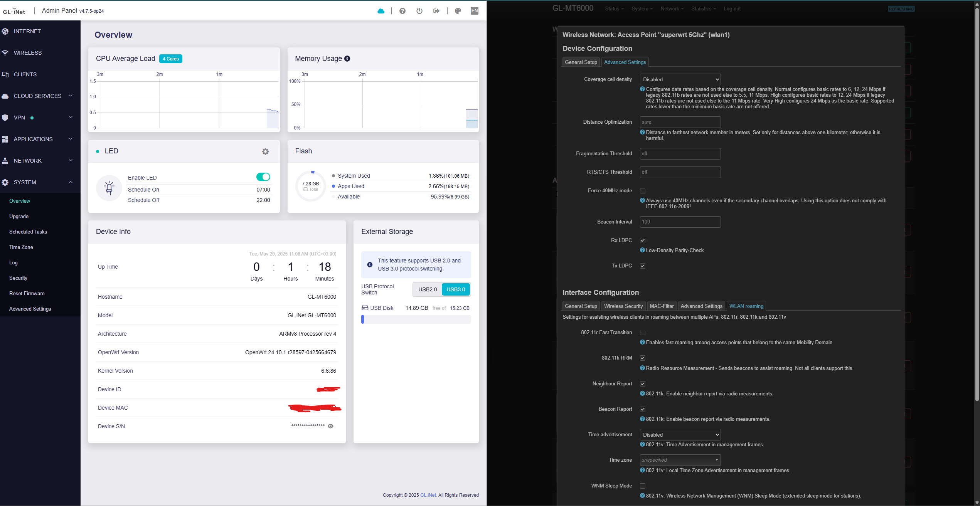
Task: Open the theme palette icon
Action: (458, 11)
